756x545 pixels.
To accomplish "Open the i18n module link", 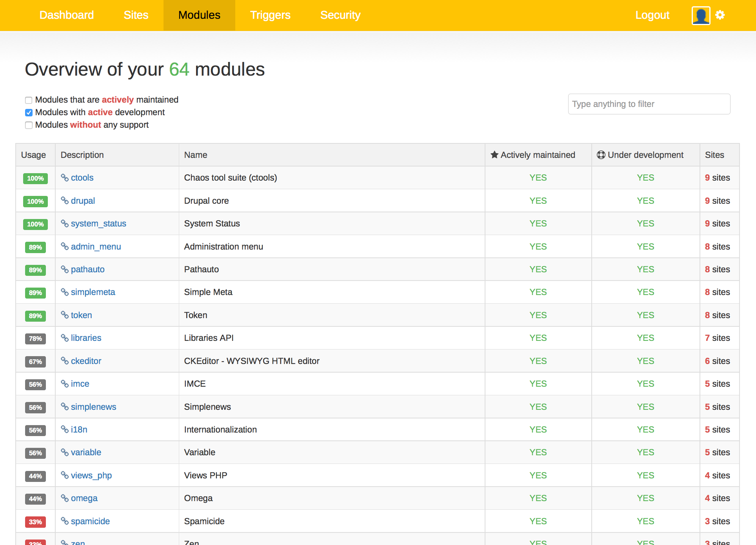I will click(x=79, y=429).
